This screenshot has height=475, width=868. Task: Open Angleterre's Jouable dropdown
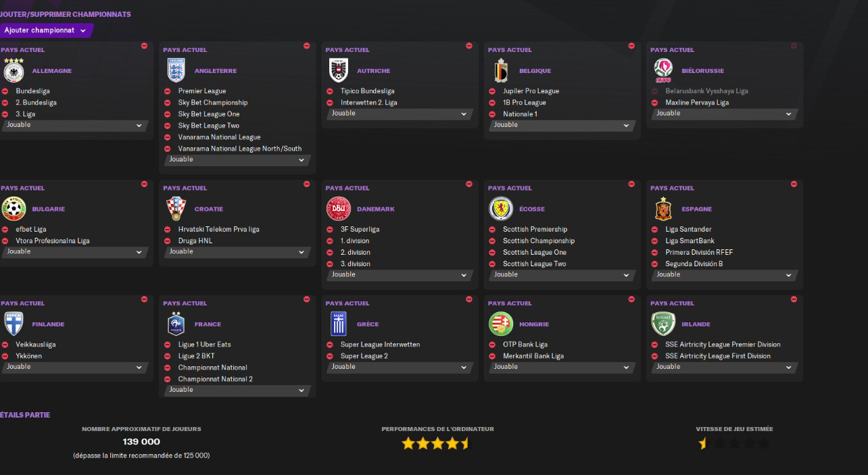(x=237, y=159)
